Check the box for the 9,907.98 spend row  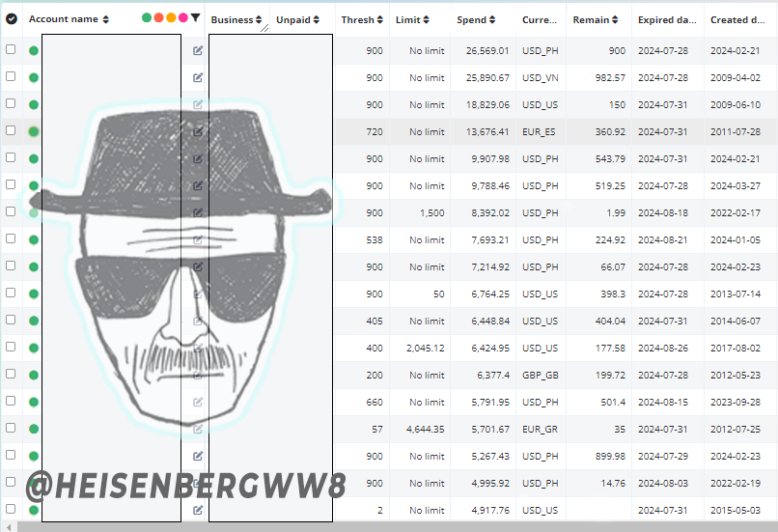[11, 157]
